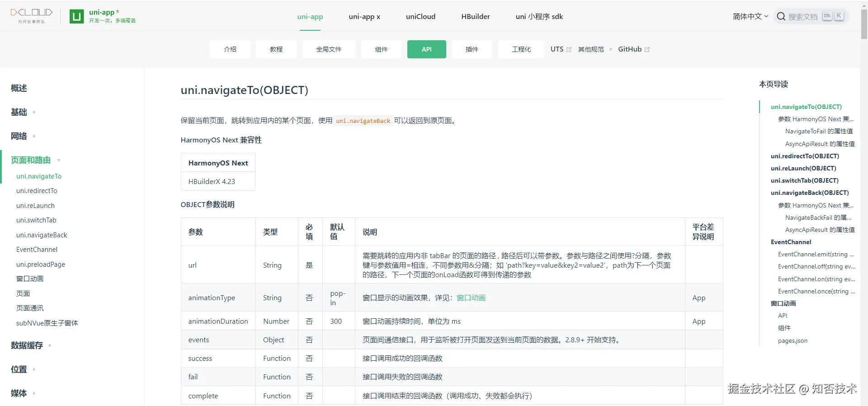868x406 pixels.
Task: Select uni.switchTab in the sidebar
Action: 36,220
